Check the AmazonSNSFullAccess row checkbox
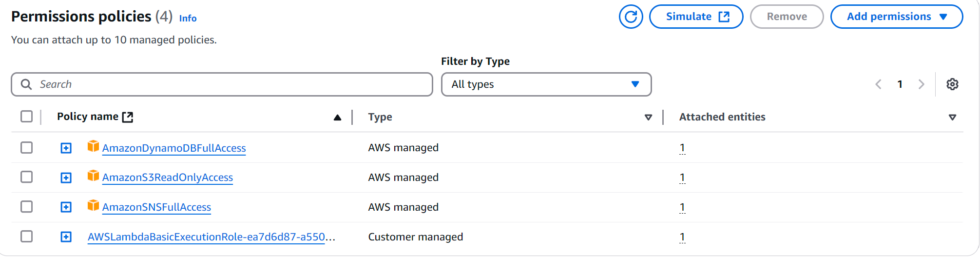This screenshot has width=980, height=258. pyautogui.click(x=27, y=207)
